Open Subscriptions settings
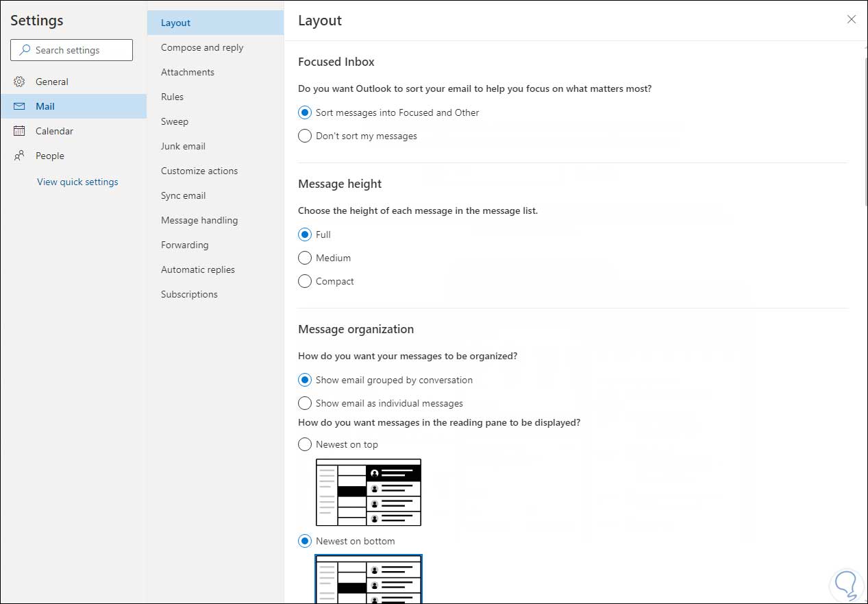The height and width of the screenshot is (604, 868). 215,294
